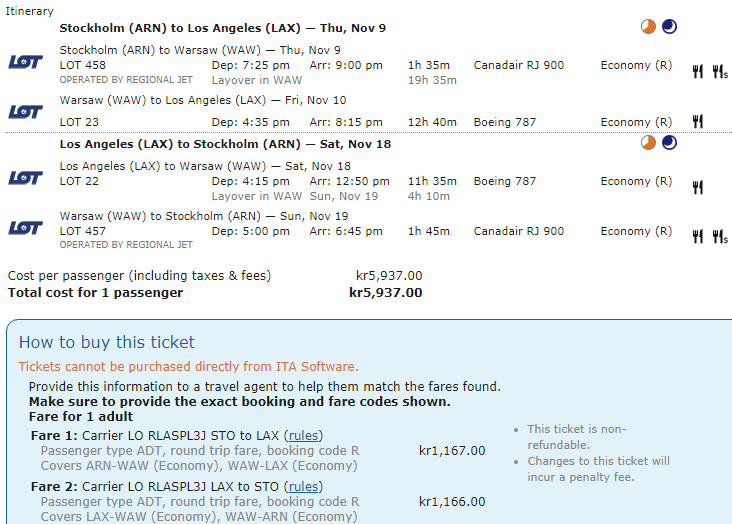The image size is (732, 524).
Task: Click orange layover icon on Los Angeles to Stockholm header
Action: [649, 143]
